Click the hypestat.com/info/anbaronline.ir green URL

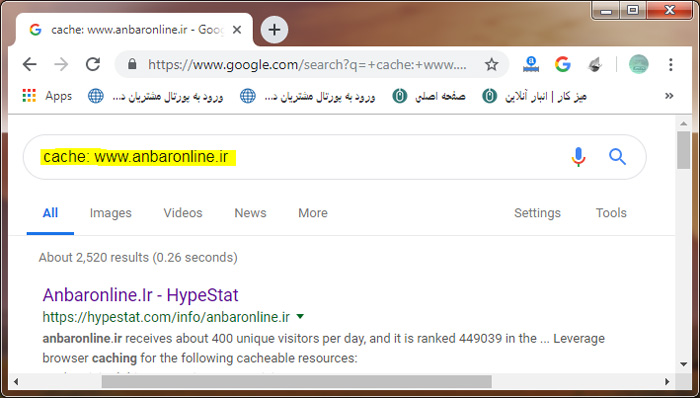click(167, 317)
